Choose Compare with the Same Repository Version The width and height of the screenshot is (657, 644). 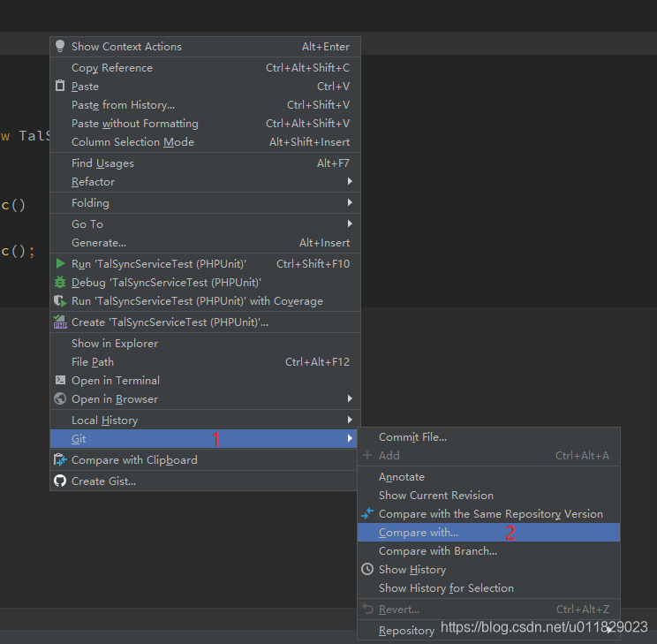[x=488, y=513]
